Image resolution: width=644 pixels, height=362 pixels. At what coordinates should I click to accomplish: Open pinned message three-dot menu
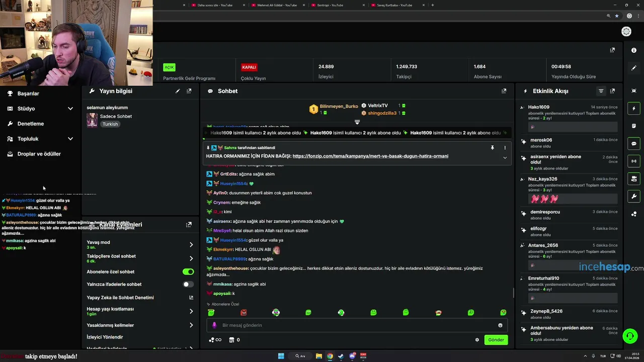tap(505, 148)
